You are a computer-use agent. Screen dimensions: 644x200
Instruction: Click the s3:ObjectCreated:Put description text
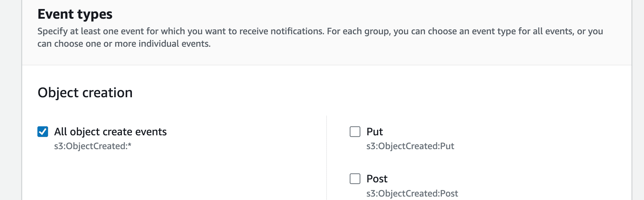point(411,146)
